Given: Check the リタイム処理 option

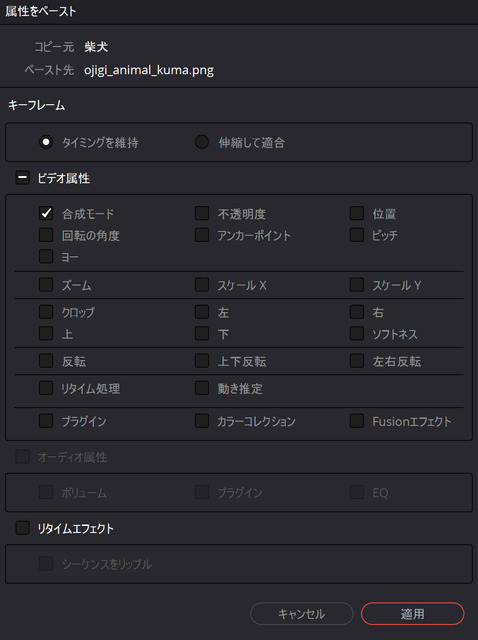Looking at the screenshot, I should tap(46, 388).
